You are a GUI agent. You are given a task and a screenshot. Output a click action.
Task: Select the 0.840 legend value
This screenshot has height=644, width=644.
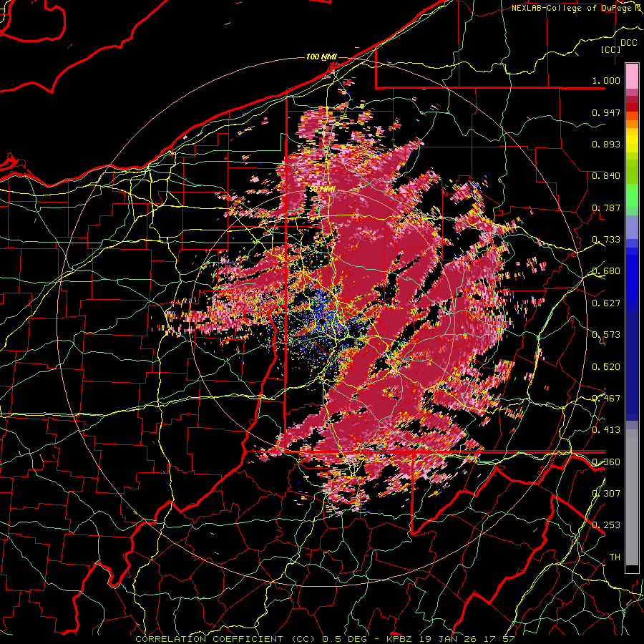606,176
